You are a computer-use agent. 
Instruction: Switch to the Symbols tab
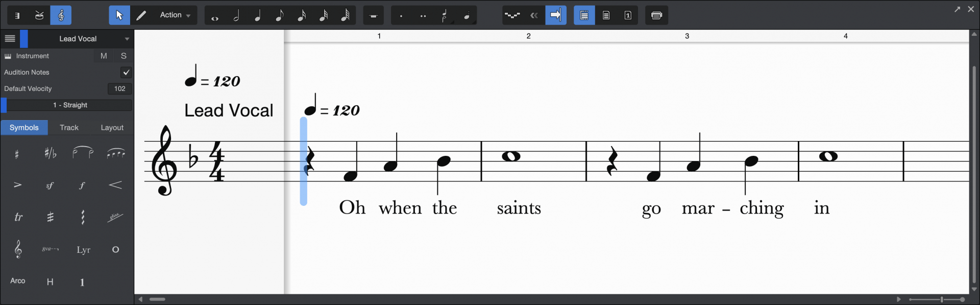[x=24, y=128]
